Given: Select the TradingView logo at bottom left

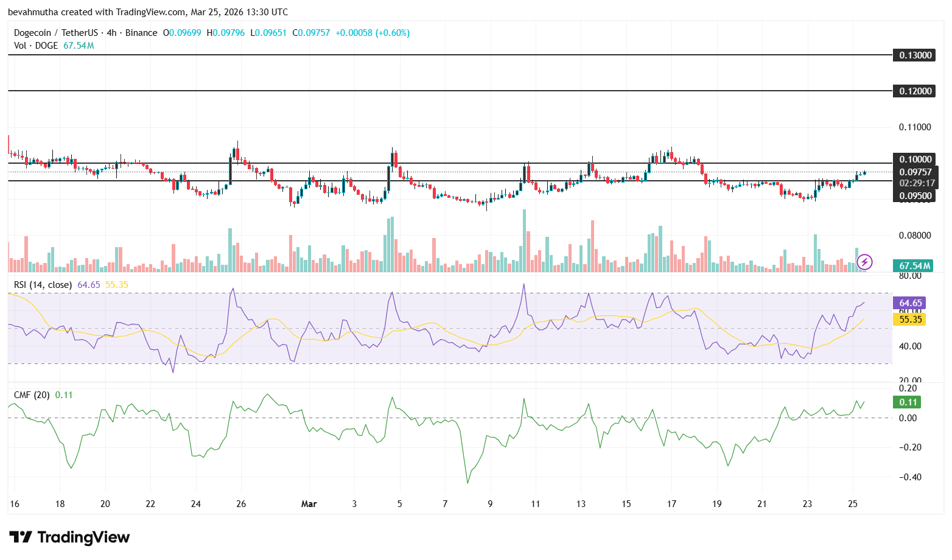Looking at the screenshot, I should tap(69, 537).
